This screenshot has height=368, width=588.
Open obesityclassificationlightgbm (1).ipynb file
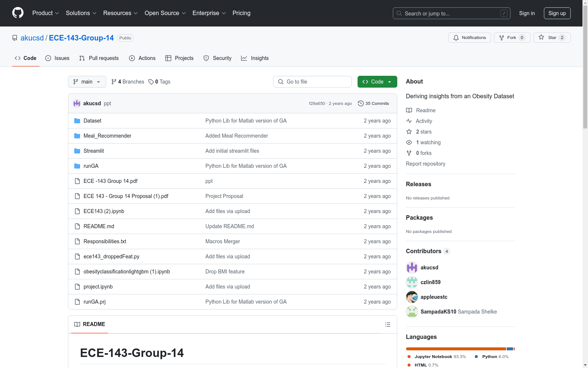pos(127,272)
